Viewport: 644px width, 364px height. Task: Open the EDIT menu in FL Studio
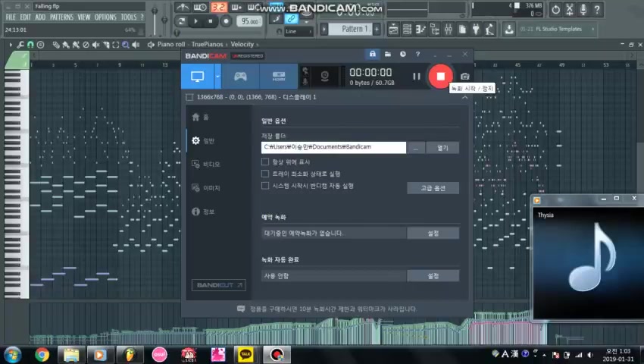click(x=26, y=17)
